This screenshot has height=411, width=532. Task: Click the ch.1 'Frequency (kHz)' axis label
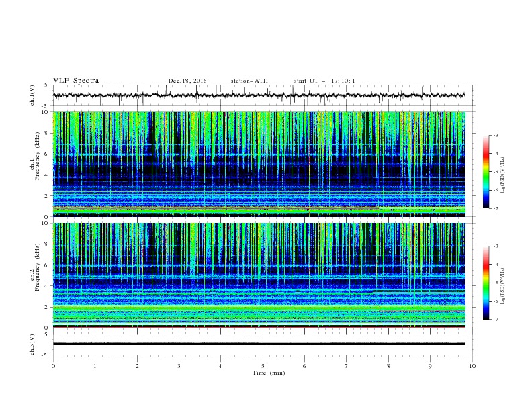[x=38, y=156]
